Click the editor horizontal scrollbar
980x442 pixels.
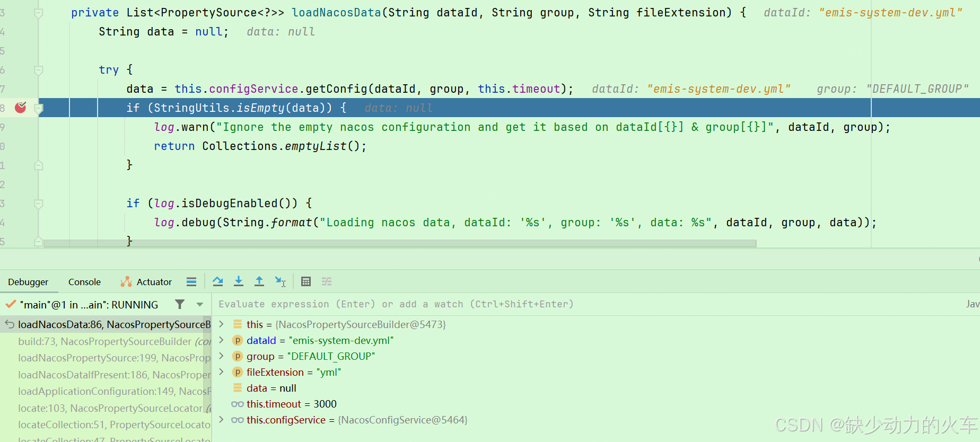400,243
